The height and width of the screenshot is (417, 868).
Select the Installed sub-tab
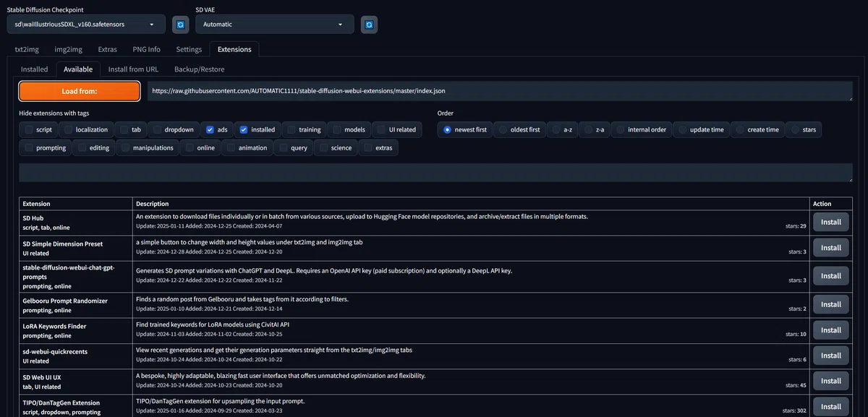coord(34,69)
